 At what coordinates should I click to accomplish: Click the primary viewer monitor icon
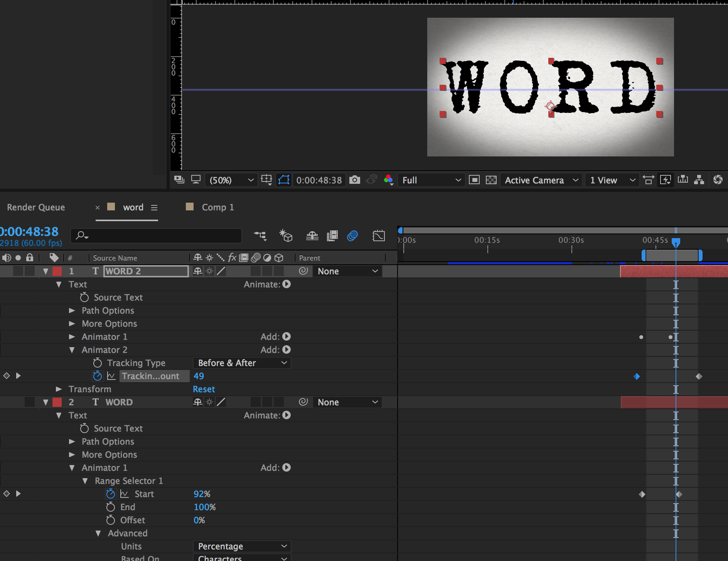tap(196, 180)
